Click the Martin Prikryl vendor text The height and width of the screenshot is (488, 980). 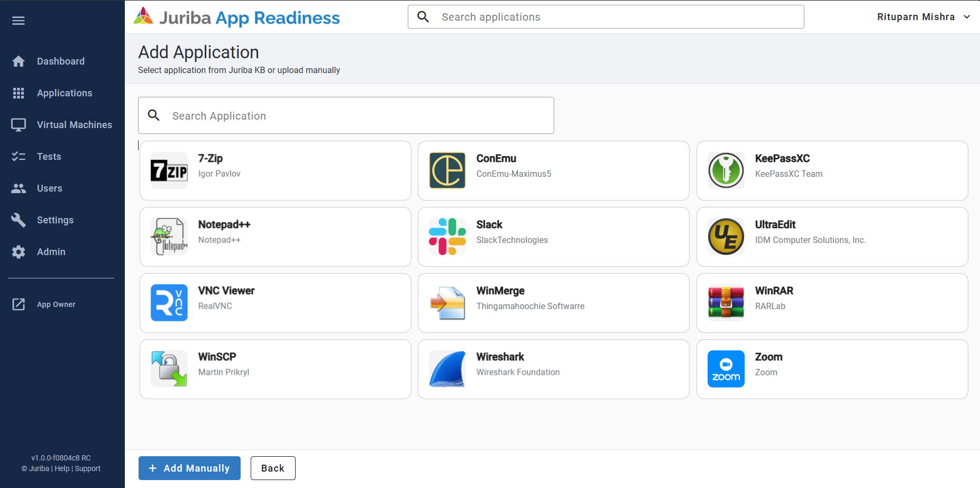tap(224, 372)
